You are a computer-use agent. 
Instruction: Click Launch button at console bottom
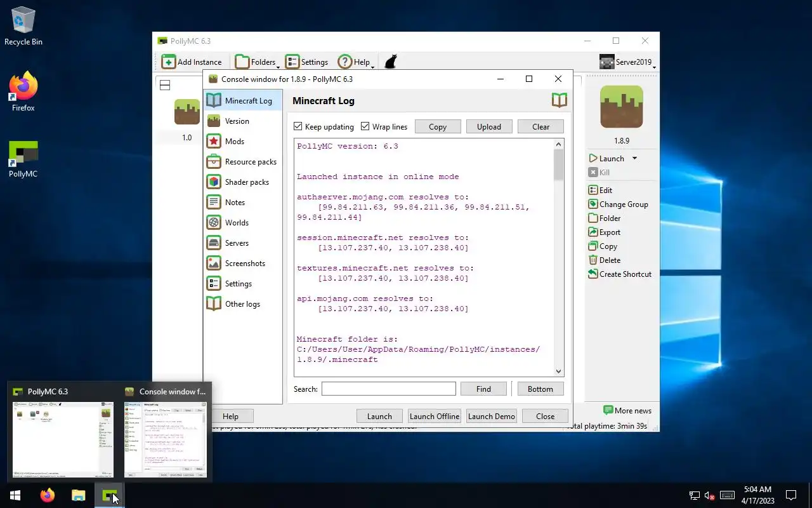pyautogui.click(x=379, y=416)
